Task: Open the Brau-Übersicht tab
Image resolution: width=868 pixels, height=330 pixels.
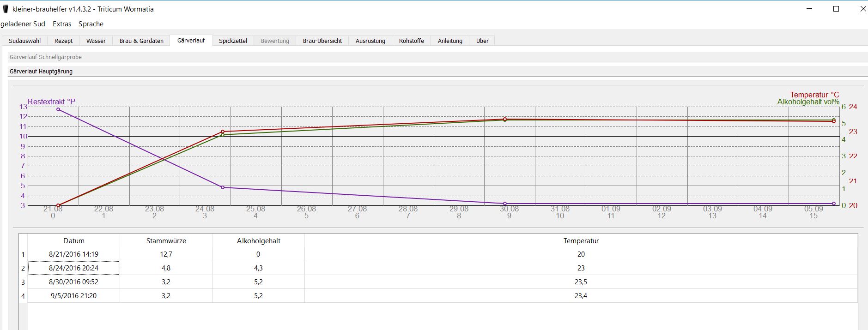Action: tap(322, 41)
